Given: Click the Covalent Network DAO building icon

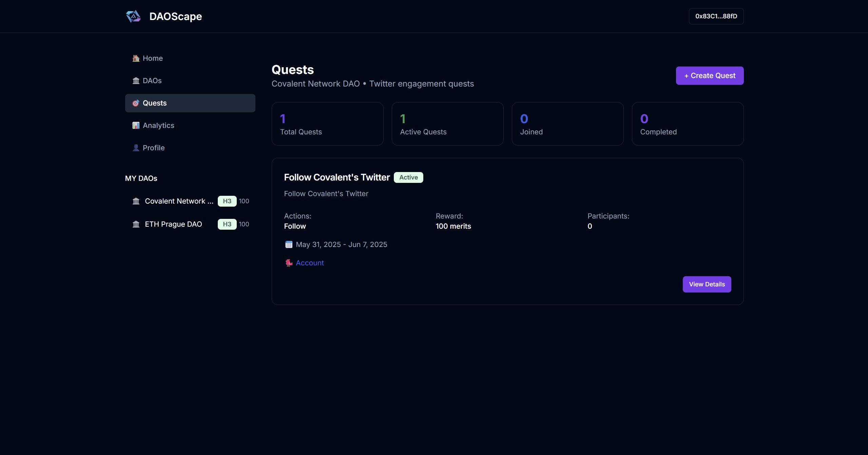Looking at the screenshot, I should 136,201.
